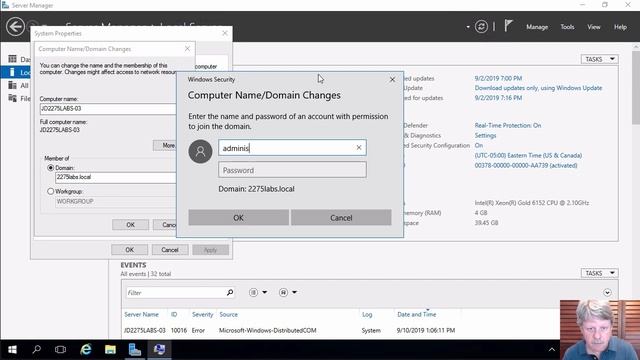Open the Help menu

(x=620, y=27)
